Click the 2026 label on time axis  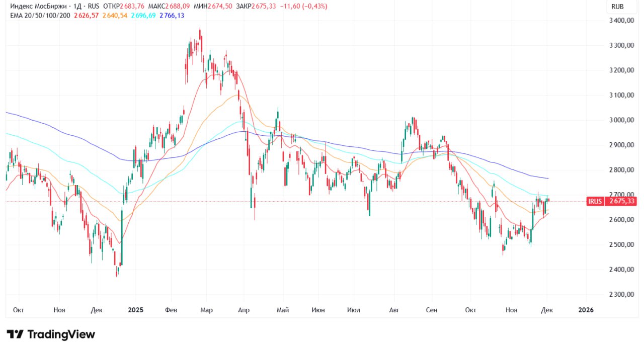tap(586, 310)
